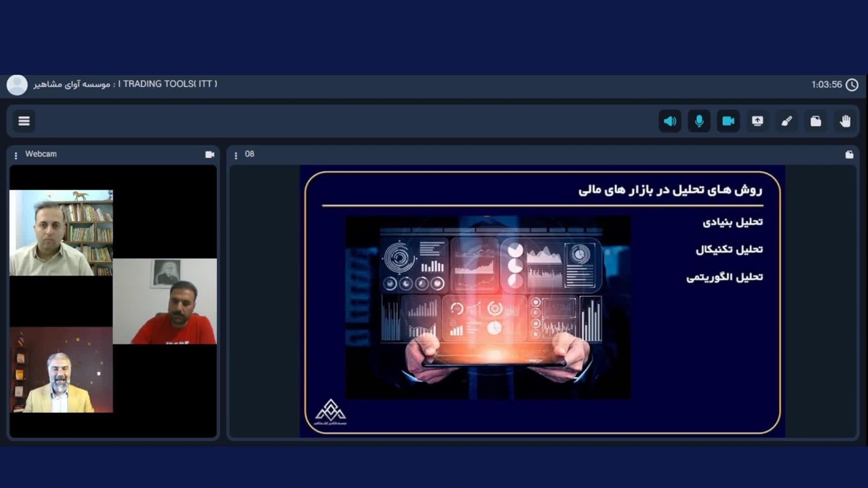Image resolution: width=868 pixels, height=488 pixels.
Task: Toggle the microphone on or off
Action: tap(699, 121)
